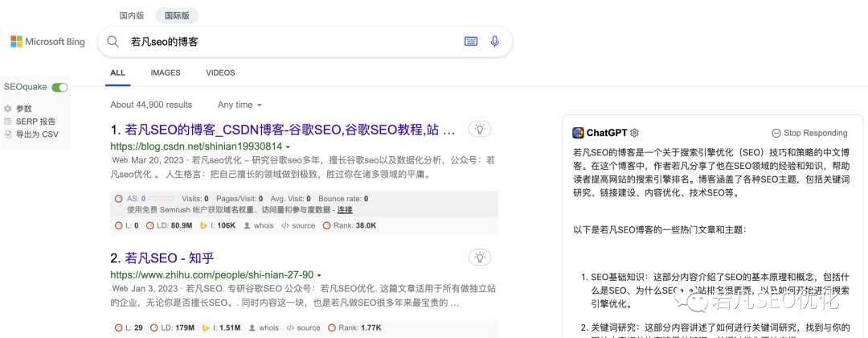Screen dimensions: 868x338
Task: Click I: 106K Bing index parameter
Action: [x=218, y=225]
